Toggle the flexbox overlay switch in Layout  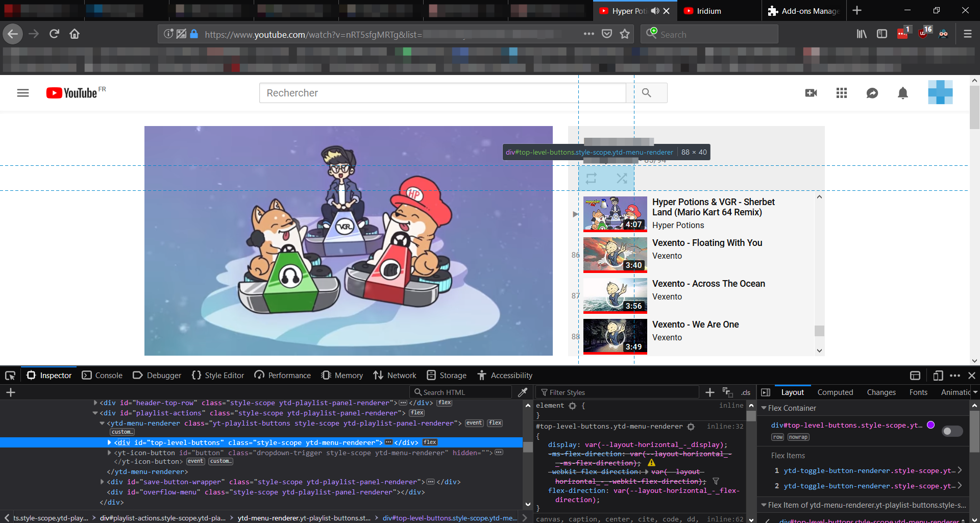(952, 431)
